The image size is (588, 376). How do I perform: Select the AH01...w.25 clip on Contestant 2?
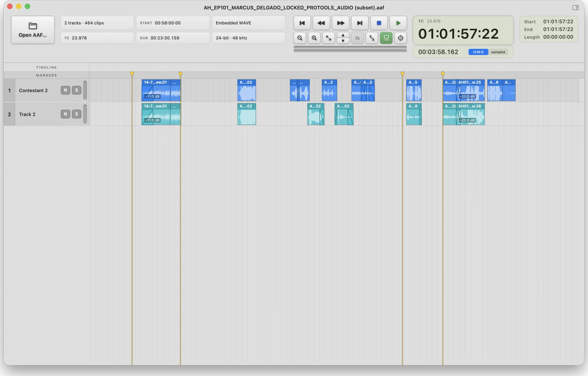point(470,90)
